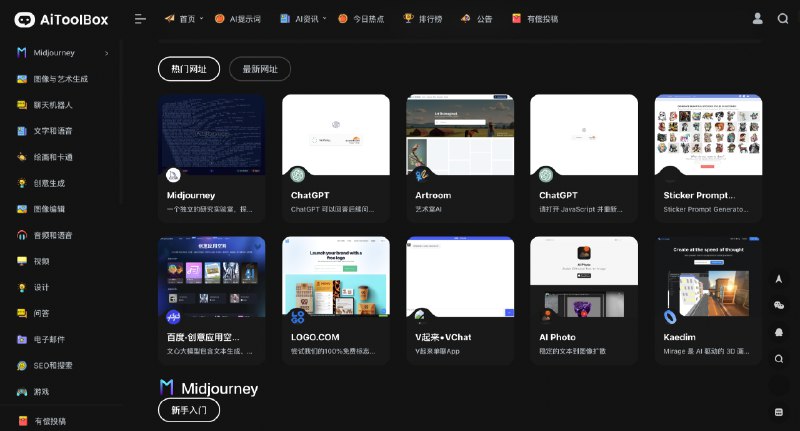Click the 新手入门 button

tap(189, 410)
